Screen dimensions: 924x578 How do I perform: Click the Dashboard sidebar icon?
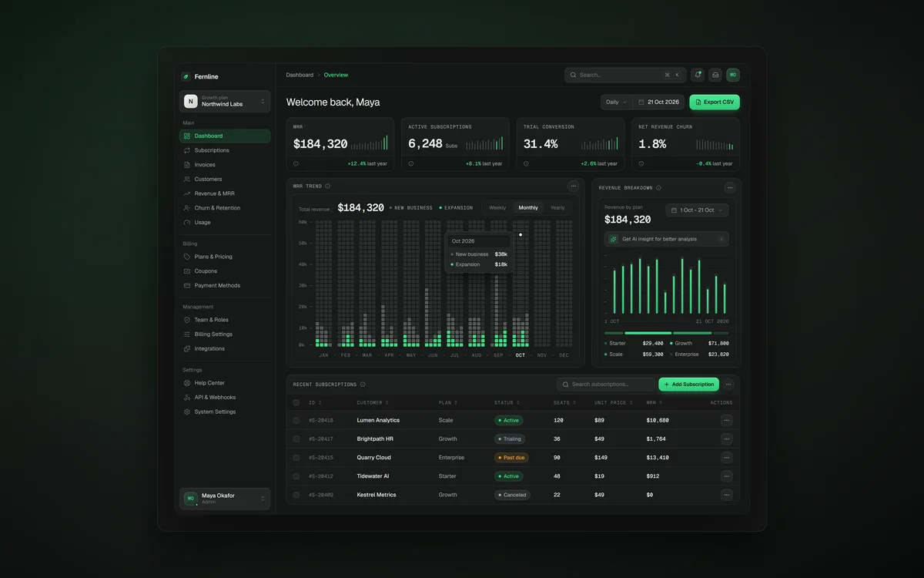click(x=187, y=136)
